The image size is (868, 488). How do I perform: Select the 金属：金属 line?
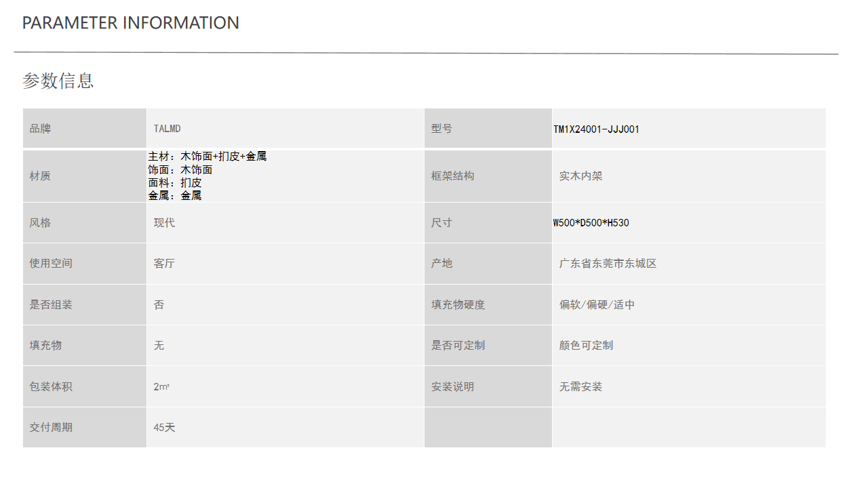175,195
